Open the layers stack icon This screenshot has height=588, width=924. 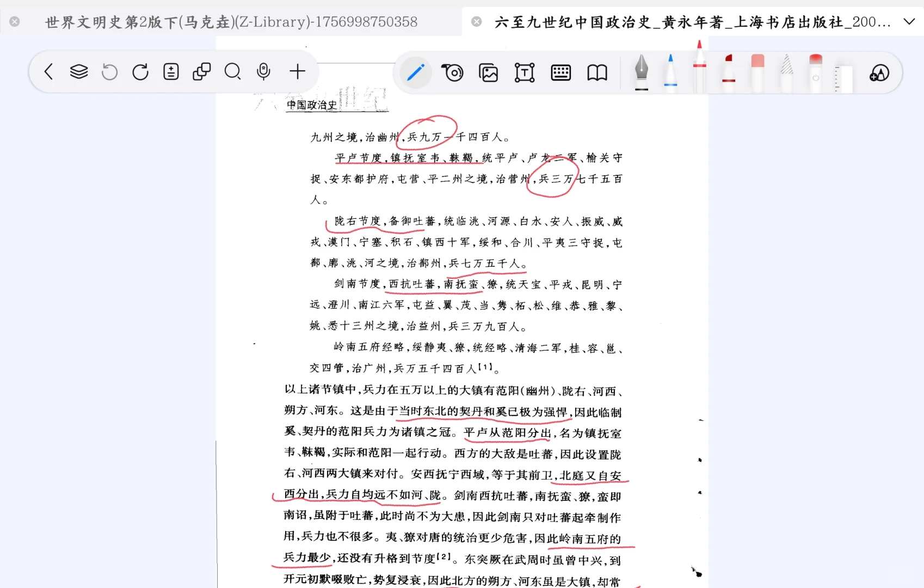point(79,72)
